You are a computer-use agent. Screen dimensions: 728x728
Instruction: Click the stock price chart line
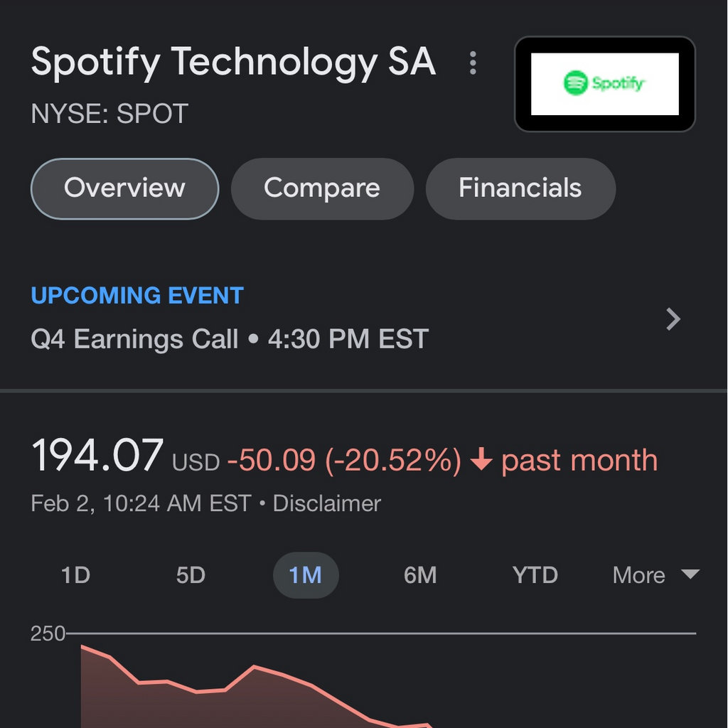tap(254, 668)
